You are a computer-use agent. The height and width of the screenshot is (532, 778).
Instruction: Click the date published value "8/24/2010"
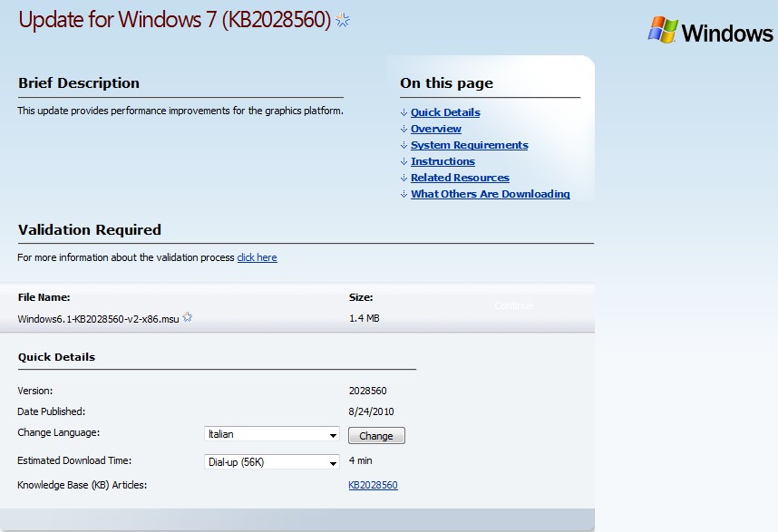[x=371, y=411]
